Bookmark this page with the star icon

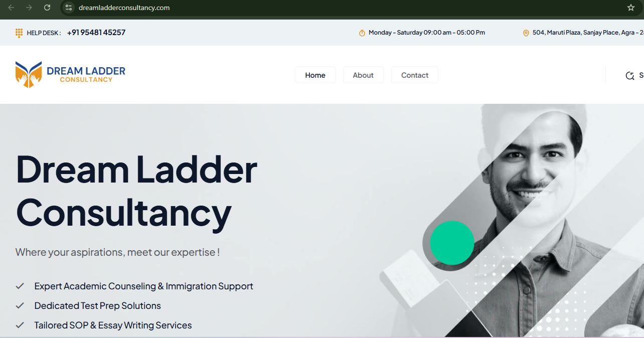[x=631, y=8]
